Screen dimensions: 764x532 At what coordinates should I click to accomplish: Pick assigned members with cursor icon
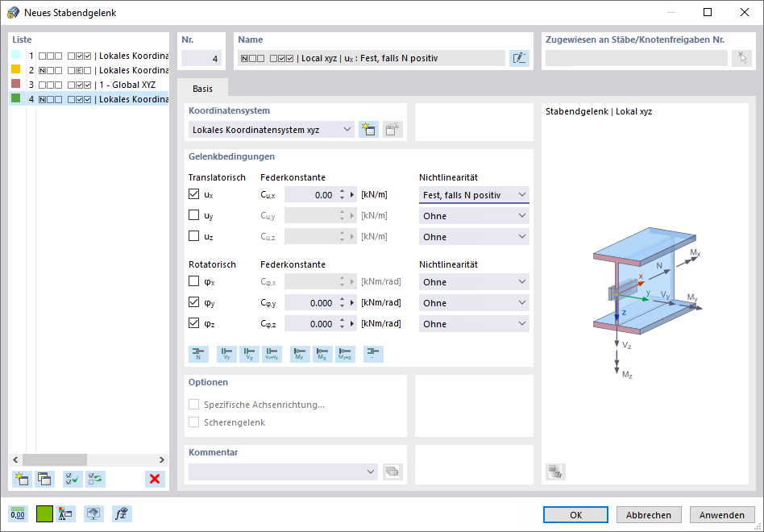[741, 59]
